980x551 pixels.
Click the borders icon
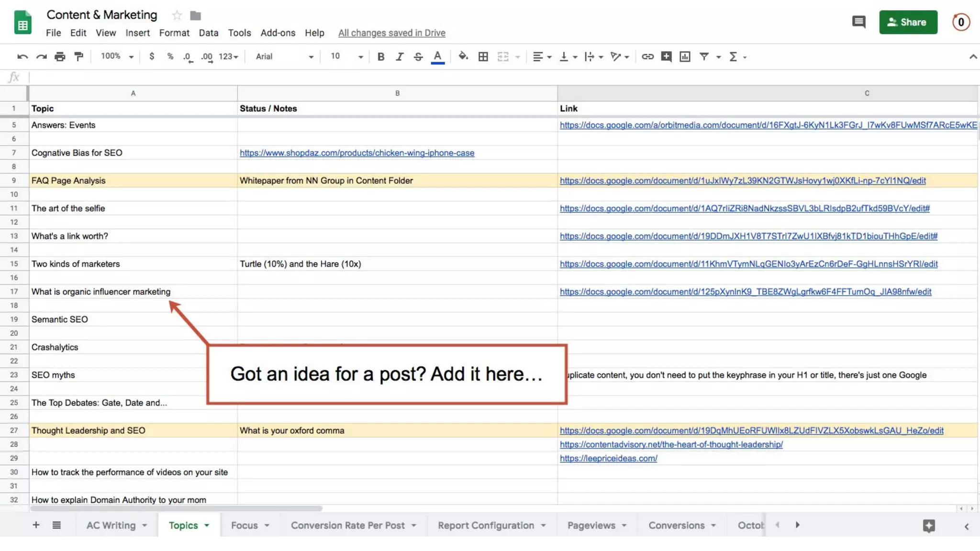point(483,57)
